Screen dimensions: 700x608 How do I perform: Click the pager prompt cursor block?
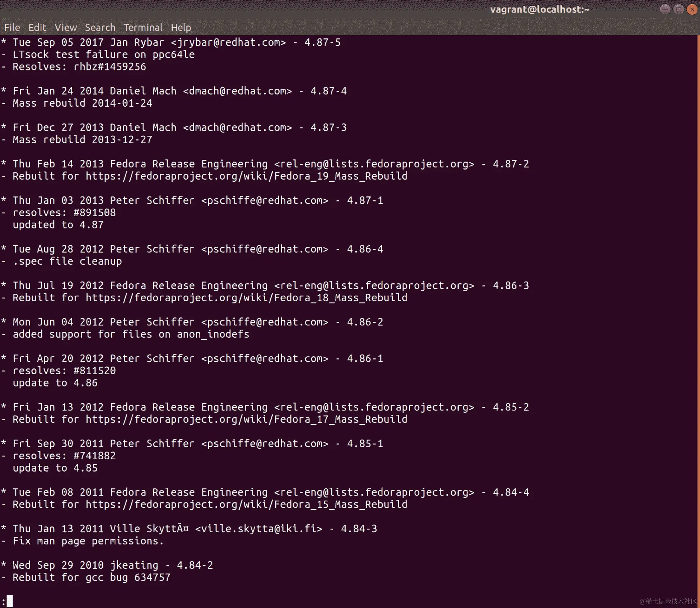[10, 601]
